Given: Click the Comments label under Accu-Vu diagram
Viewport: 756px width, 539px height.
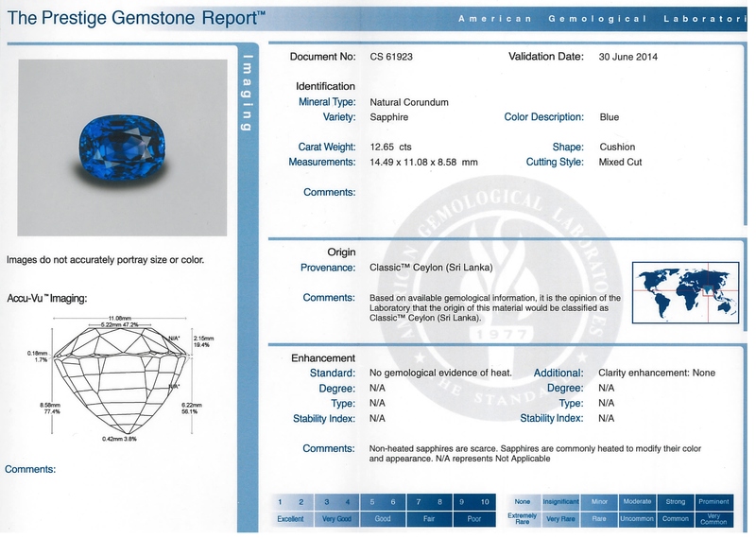Looking at the screenshot, I should [30, 469].
